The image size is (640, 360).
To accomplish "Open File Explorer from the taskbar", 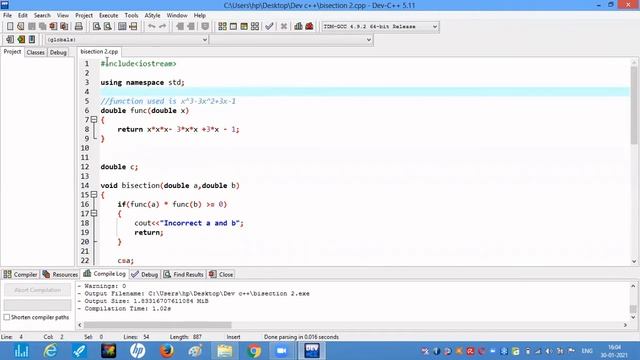I will 224,351.
